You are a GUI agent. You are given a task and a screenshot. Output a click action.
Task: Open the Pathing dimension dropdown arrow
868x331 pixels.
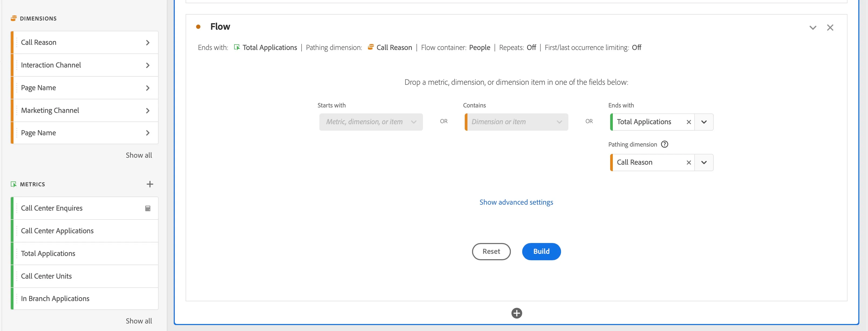pyautogui.click(x=704, y=163)
